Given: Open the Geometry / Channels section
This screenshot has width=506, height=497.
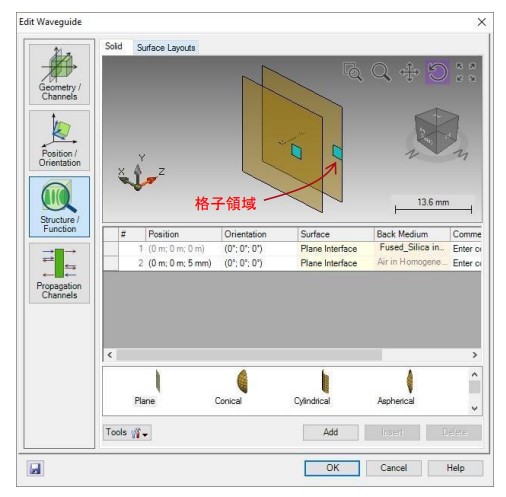Looking at the screenshot, I should click(59, 74).
